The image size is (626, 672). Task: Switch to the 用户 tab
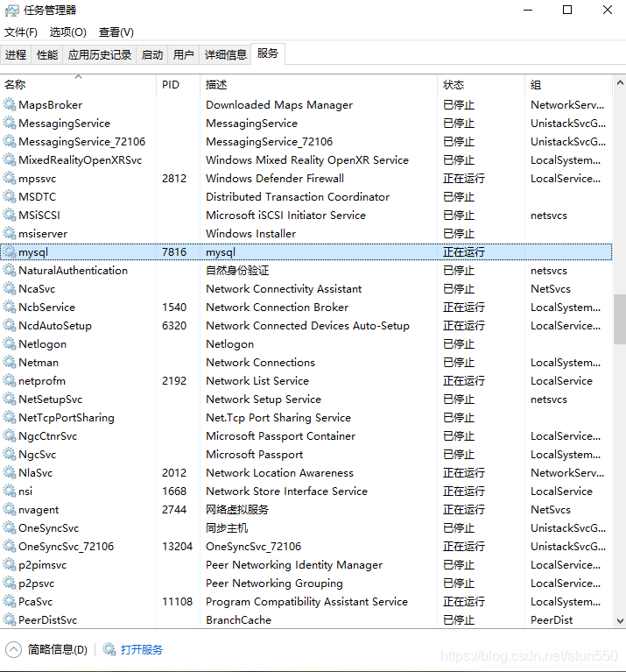pyautogui.click(x=183, y=55)
